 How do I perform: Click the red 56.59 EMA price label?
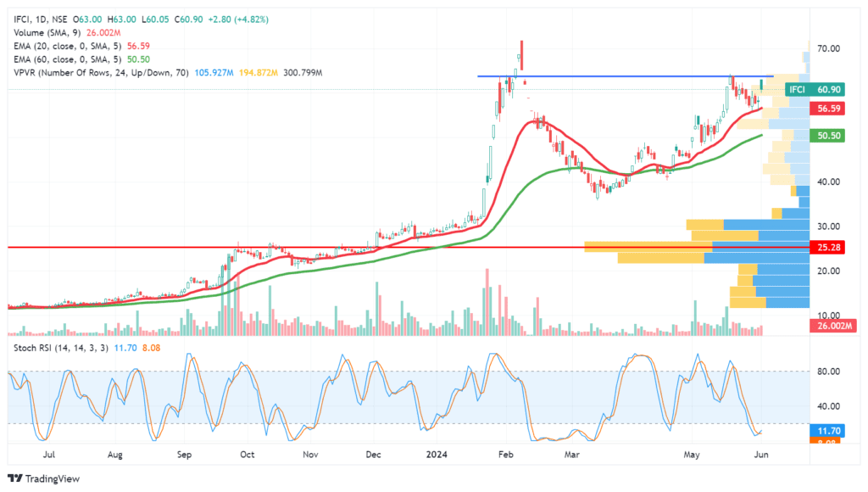828,109
